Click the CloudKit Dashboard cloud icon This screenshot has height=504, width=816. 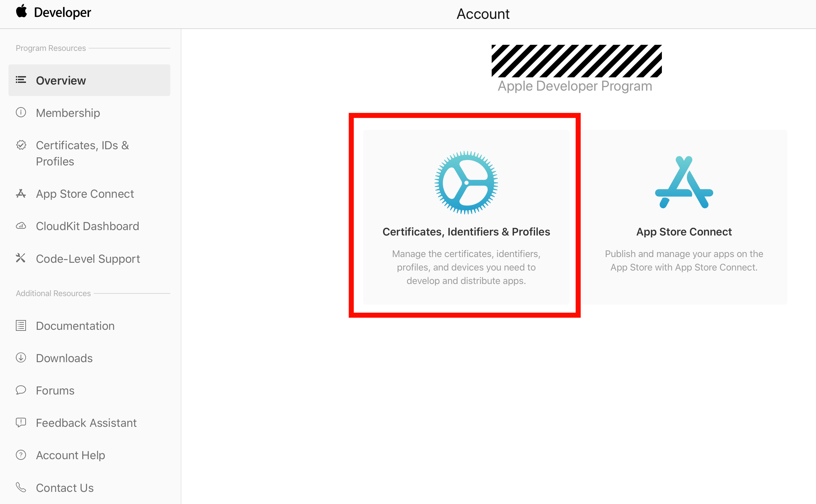click(x=21, y=226)
